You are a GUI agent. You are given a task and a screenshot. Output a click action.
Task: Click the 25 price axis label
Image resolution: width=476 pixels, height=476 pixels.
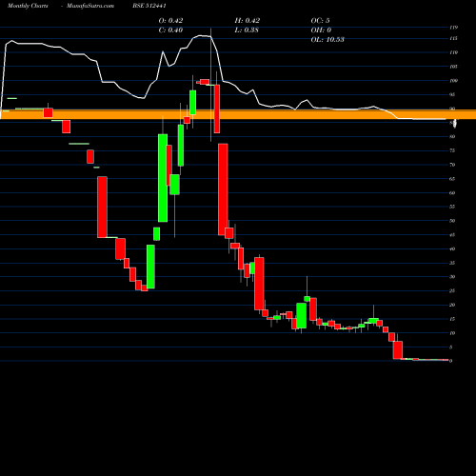(x=452, y=291)
